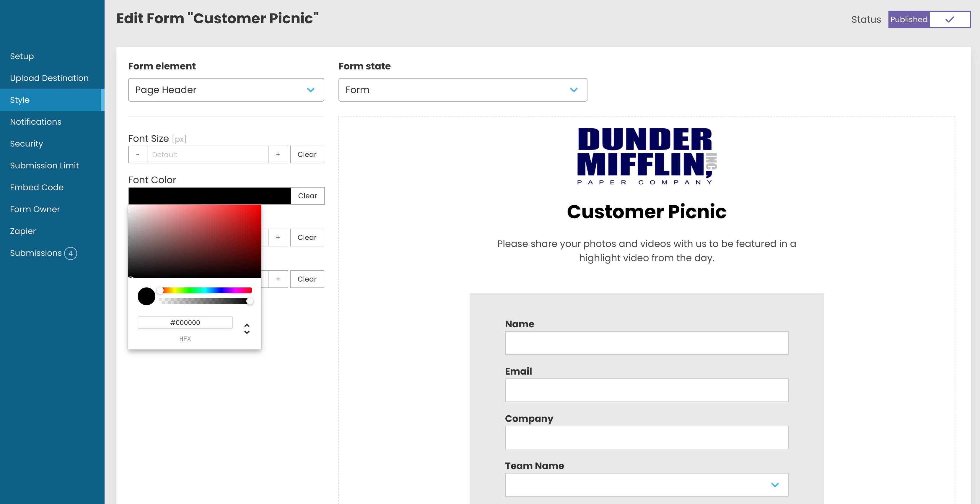
Task: Clear the Font Size value
Action: point(307,155)
